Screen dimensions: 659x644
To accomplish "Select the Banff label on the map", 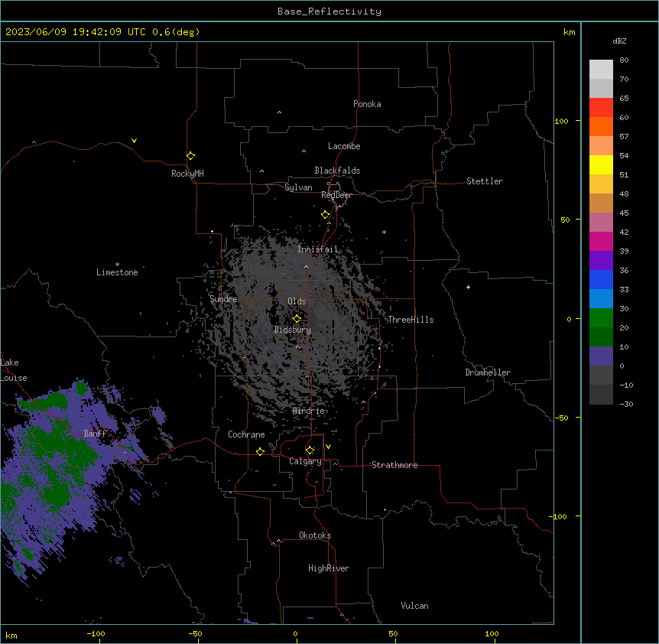I will click(95, 434).
